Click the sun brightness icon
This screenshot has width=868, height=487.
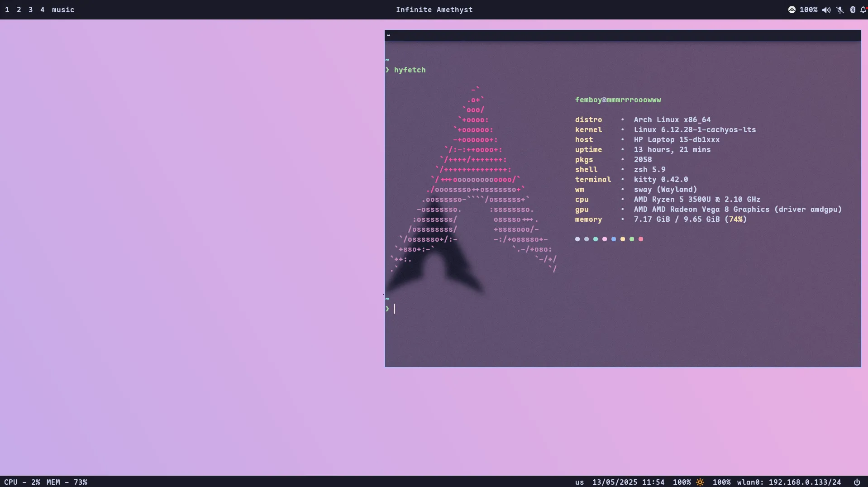tap(700, 482)
